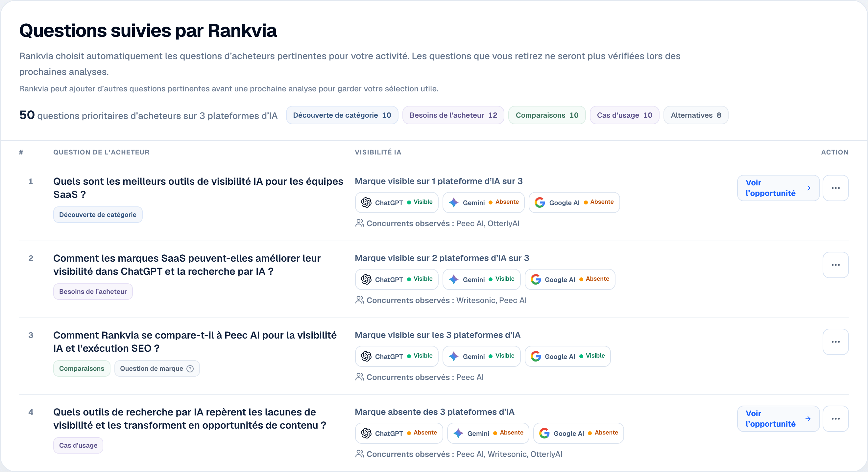Image resolution: width=868 pixels, height=472 pixels.
Task: Click the VISIBILITÉ IA column header
Action: pos(378,152)
